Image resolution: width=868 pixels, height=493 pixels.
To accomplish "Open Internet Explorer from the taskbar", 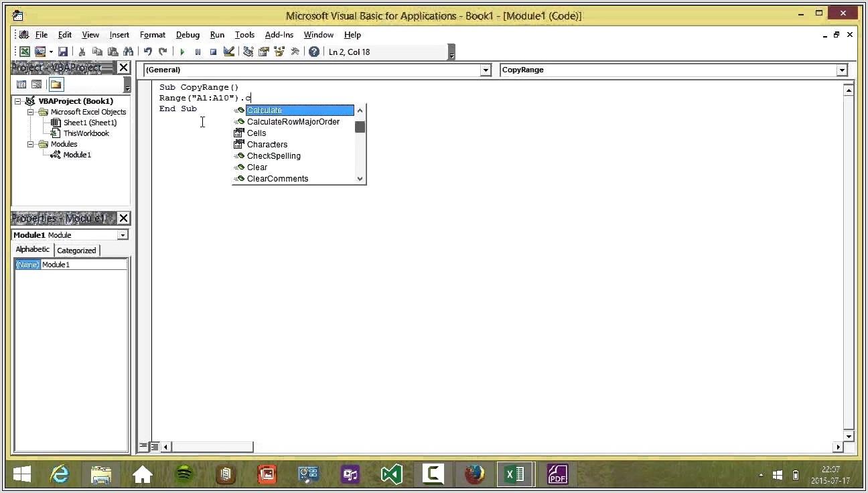I will click(x=60, y=475).
